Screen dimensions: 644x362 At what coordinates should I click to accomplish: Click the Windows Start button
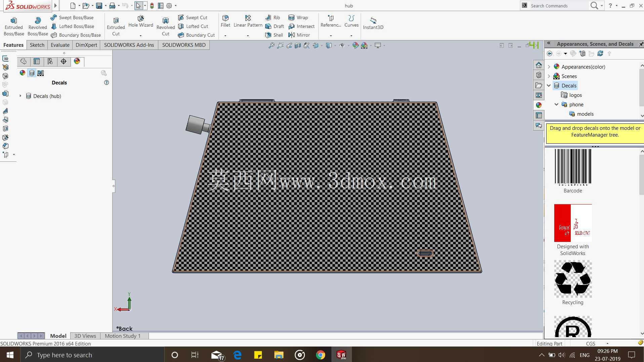10,355
